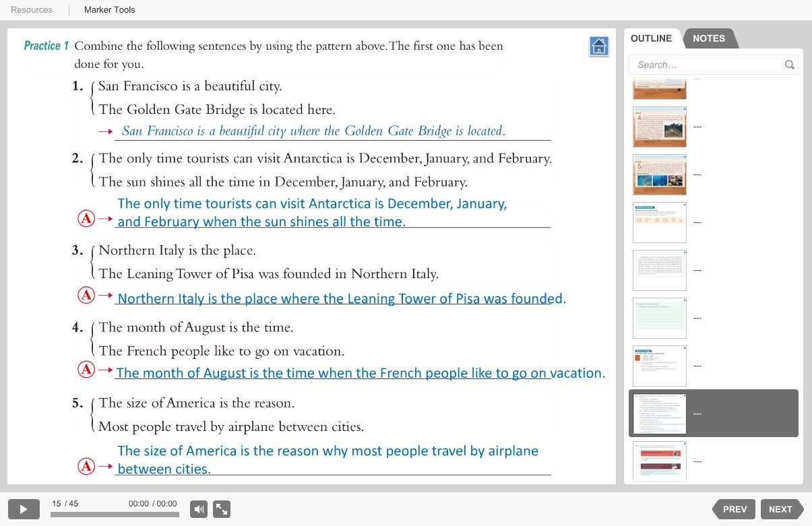Open the thumbnail with the red square icon

(x=660, y=366)
